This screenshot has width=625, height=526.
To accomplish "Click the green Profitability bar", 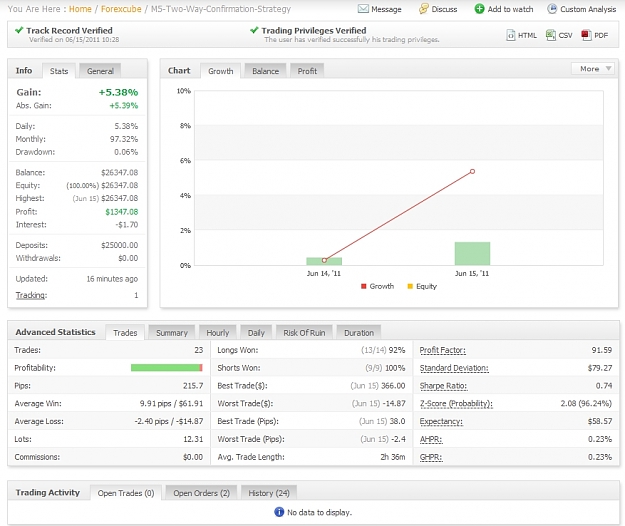I will pyautogui.click(x=167, y=367).
